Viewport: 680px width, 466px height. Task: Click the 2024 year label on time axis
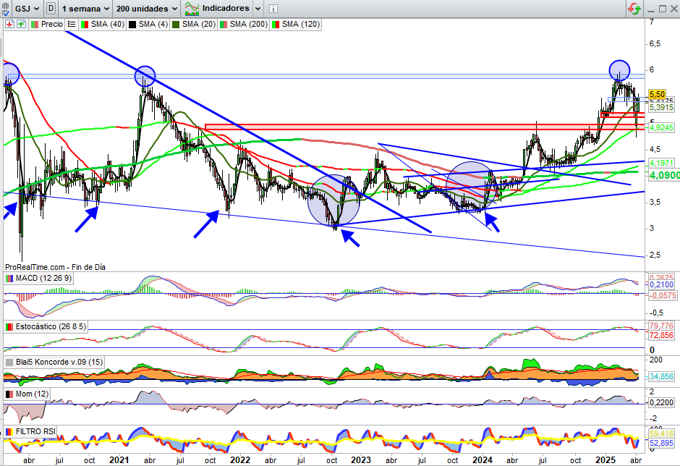coord(482,460)
